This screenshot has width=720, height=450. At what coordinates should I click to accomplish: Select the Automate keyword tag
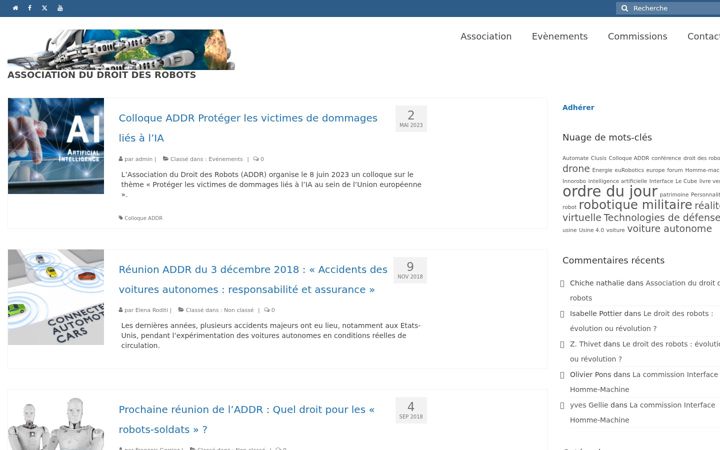click(x=575, y=158)
